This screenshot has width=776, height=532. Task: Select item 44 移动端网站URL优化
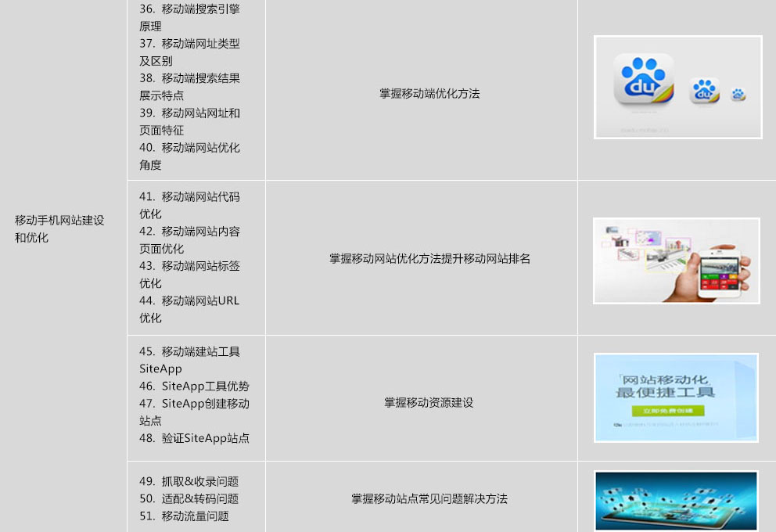[x=189, y=309]
